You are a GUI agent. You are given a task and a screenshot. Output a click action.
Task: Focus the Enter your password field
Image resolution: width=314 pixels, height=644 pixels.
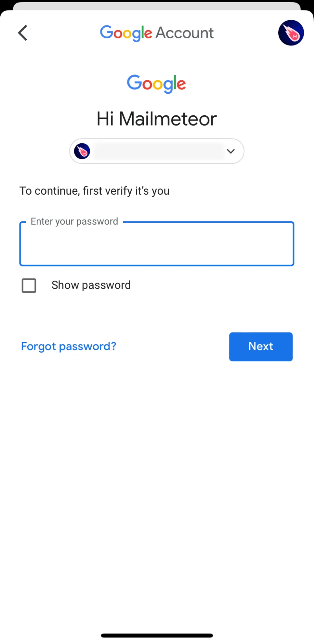click(157, 244)
